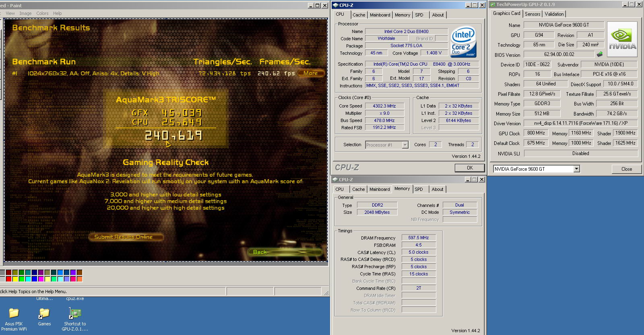Open the Asus P5K Premium WiFi folder icon
Image resolution: width=644 pixels, height=335 pixels.
14,313
